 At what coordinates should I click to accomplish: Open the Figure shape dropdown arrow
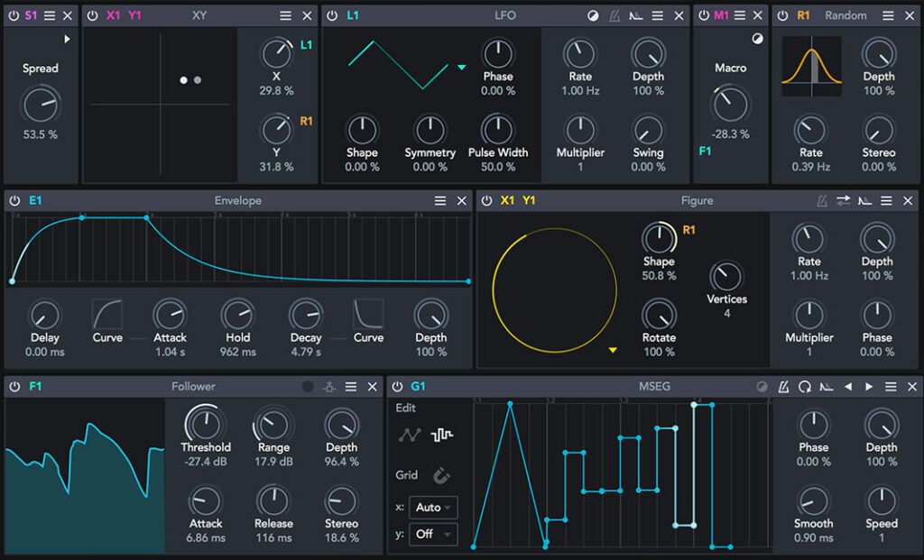click(x=613, y=351)
